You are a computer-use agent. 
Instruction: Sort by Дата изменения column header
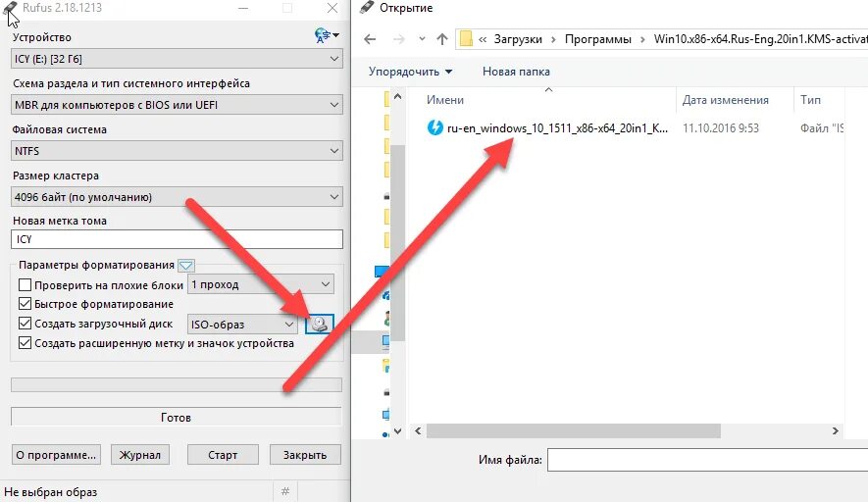click(x=725, y=100)
